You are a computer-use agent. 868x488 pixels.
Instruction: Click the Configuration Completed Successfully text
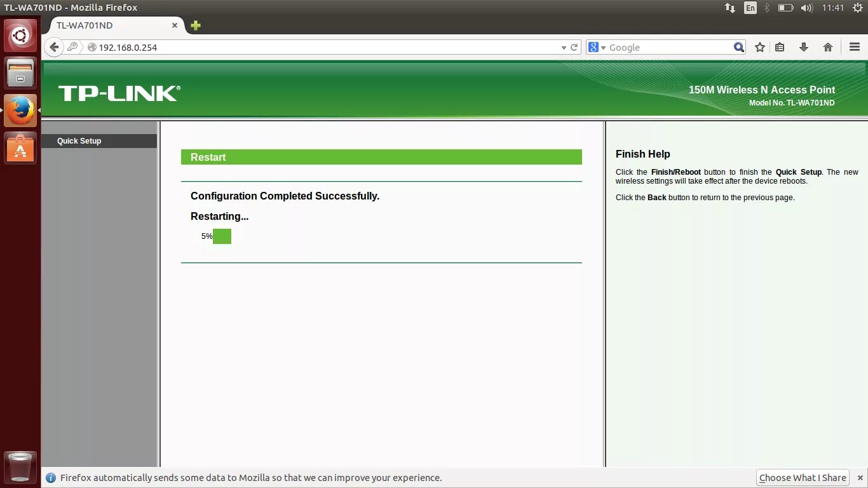pyautogui.click(x=285, y=196)
